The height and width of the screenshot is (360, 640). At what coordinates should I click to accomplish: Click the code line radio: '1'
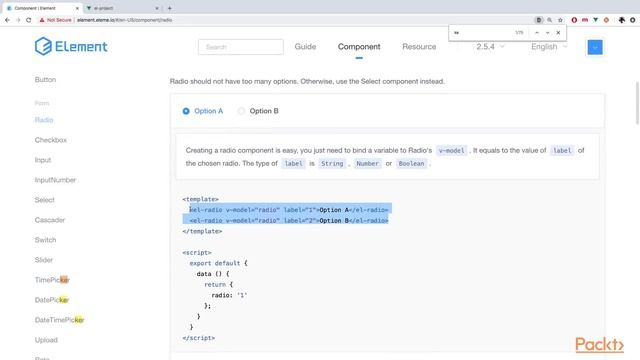pyautogui.click(x=229, y=295)
